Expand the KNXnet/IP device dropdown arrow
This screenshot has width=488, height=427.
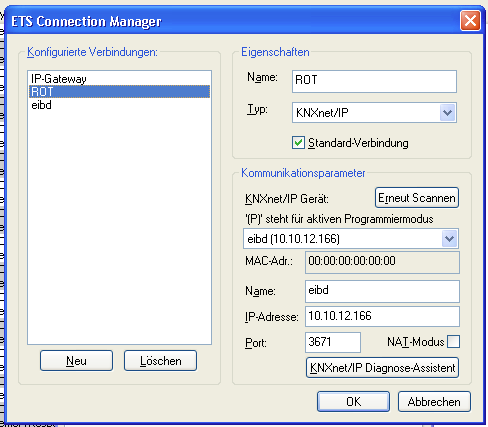tap(450, 239)
